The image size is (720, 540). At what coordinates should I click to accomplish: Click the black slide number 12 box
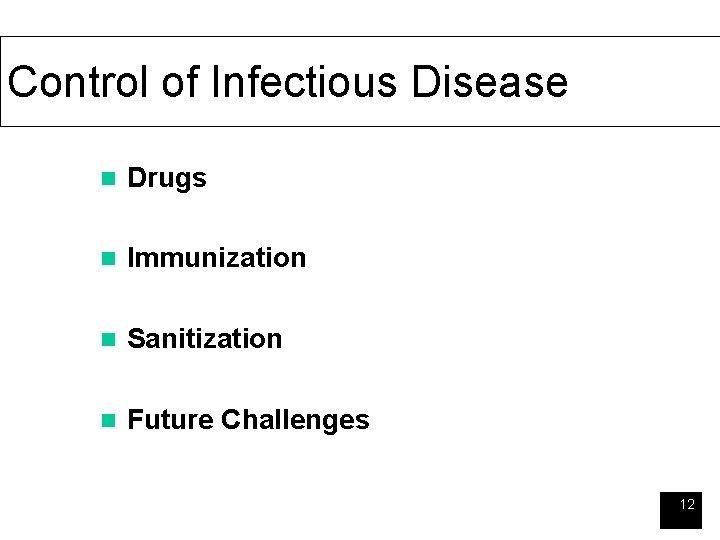(681, 510)
